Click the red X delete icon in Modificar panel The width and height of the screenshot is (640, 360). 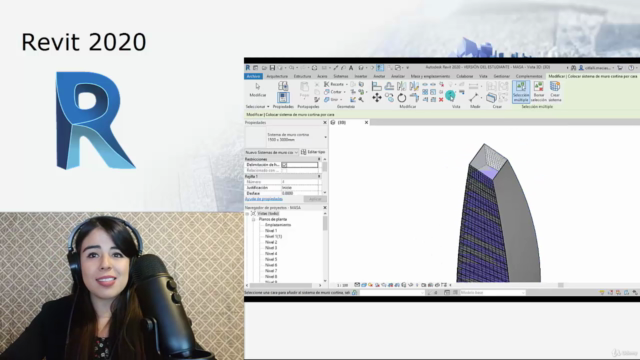pos(441,100)
